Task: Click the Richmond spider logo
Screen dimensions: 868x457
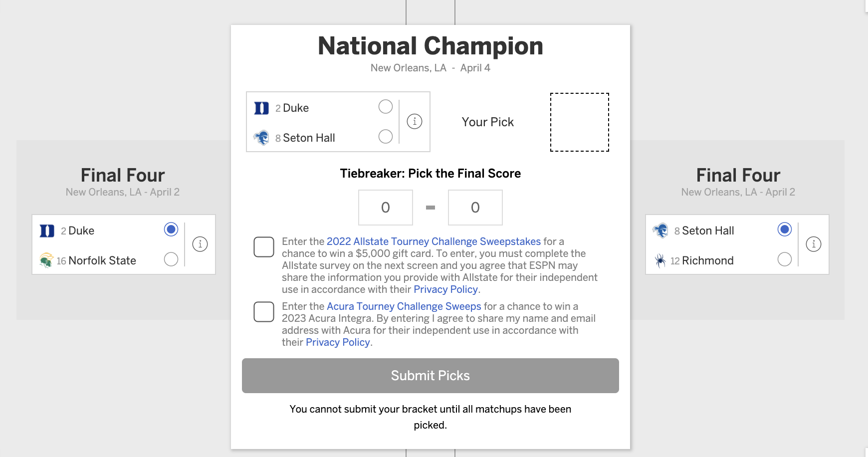Action: (x=660, y=260)
